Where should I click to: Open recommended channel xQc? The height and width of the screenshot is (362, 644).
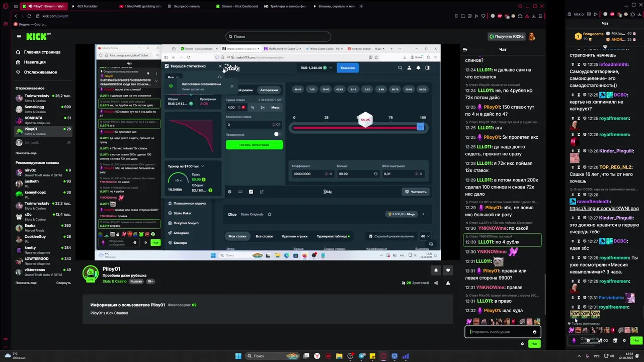(x=43, y=216)
